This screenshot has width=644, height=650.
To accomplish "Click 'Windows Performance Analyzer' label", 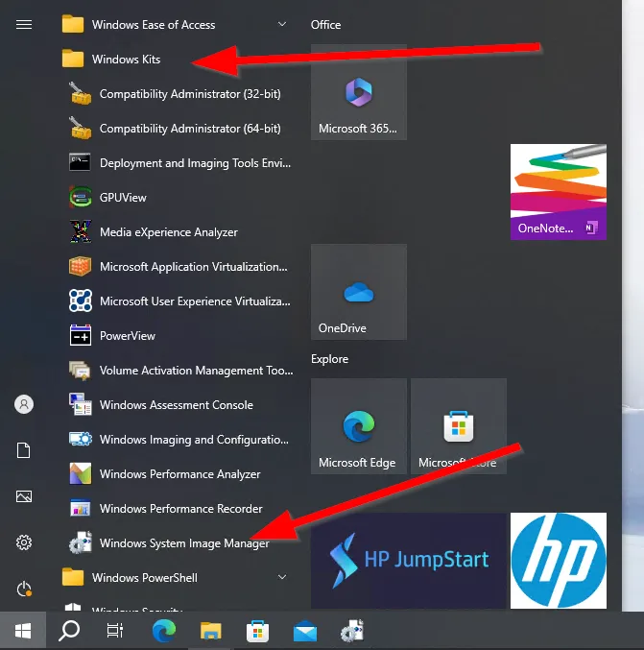I will (x=180, y=474).
